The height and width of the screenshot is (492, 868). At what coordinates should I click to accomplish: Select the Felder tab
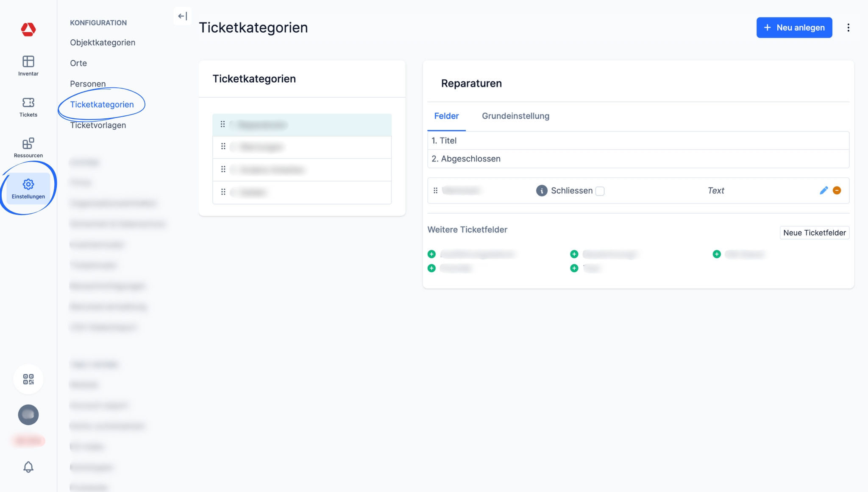(446, 116)
